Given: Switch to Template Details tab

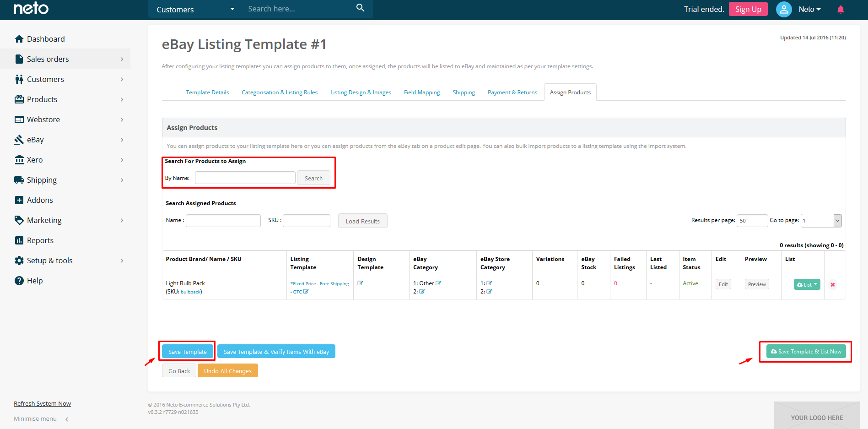Looking at the screenshot, I should click(x=207, y=92).
